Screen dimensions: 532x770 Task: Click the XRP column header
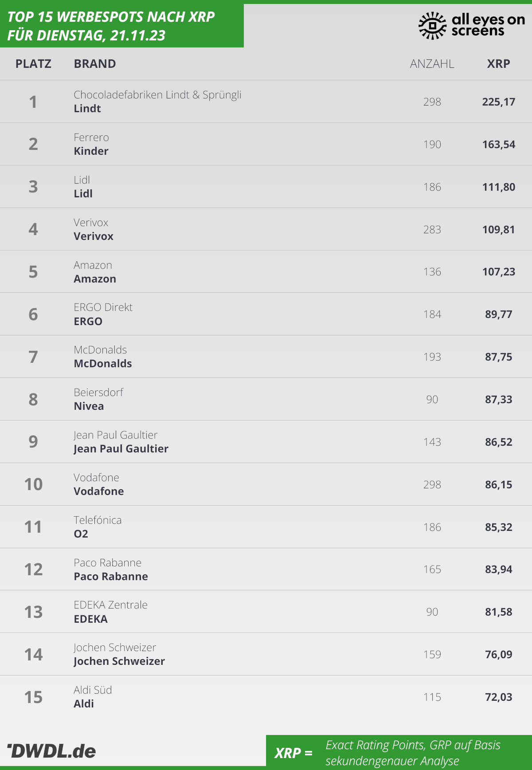coord(498,64)
